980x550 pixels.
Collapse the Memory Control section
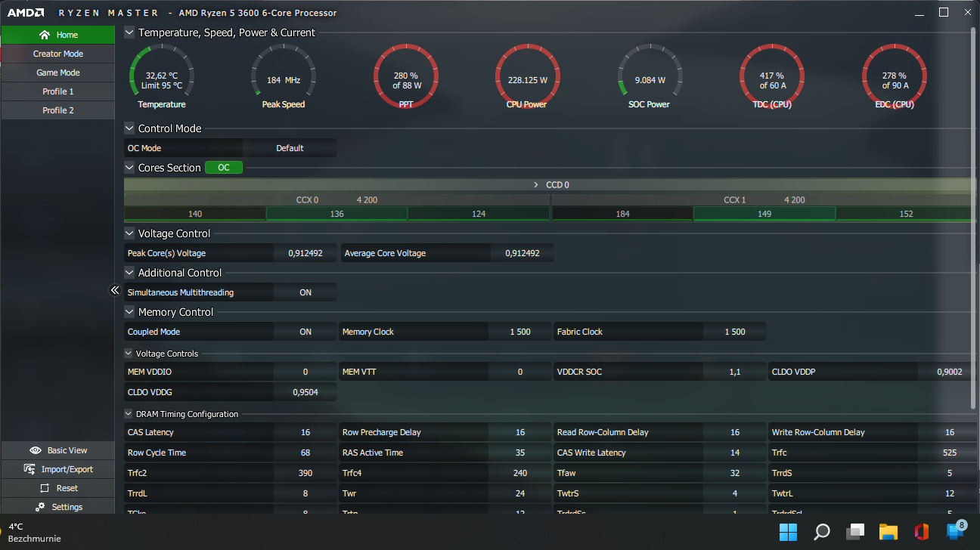click(x=129, y=312)
